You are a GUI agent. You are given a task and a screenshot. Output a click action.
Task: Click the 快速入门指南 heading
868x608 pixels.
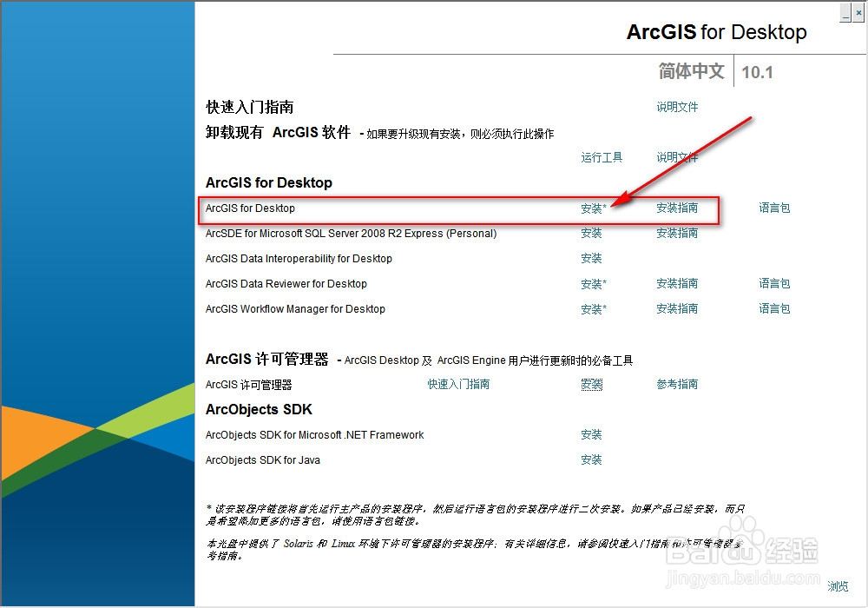point(250,107)
